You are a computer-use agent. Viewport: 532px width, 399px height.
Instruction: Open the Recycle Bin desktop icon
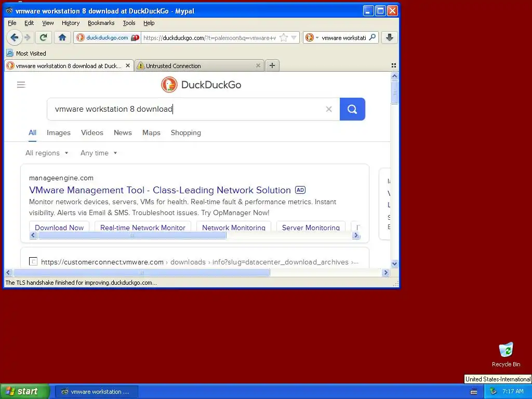(506, 354)
